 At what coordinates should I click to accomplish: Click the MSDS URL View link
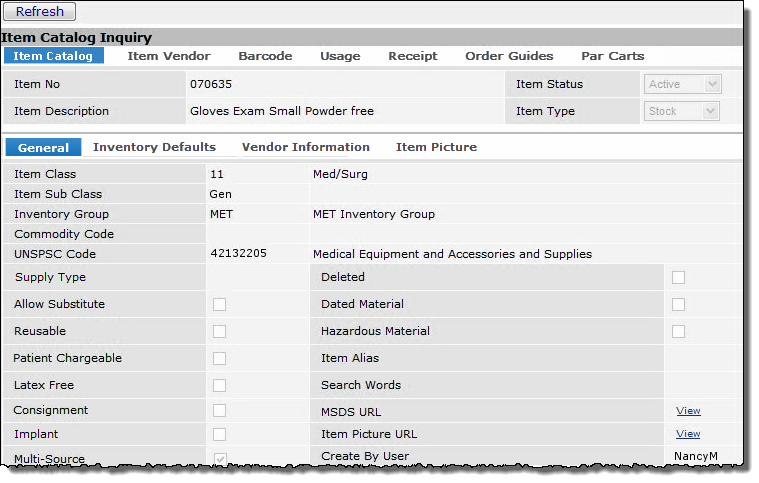click(688, 411)
